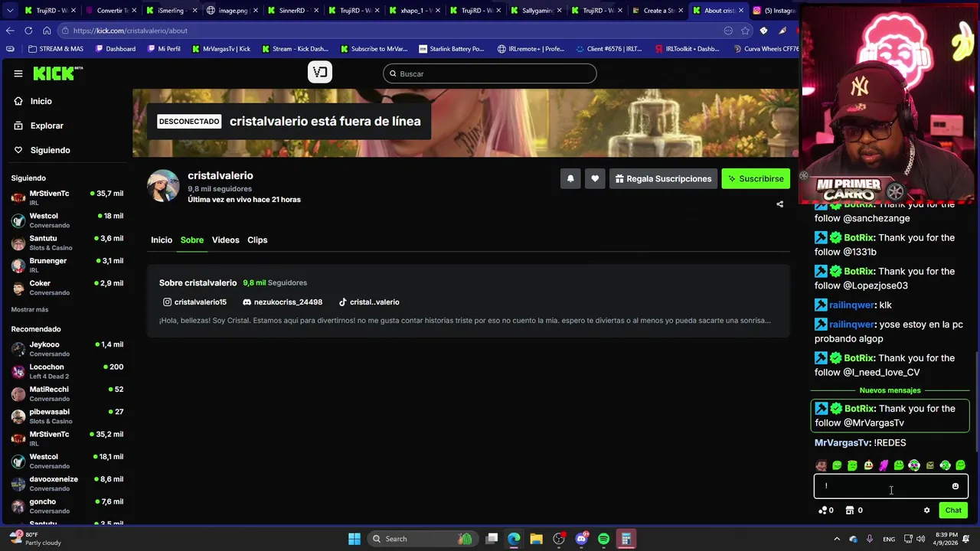
Task: Bookmark the page using the star icon
Action: point(745,31)
